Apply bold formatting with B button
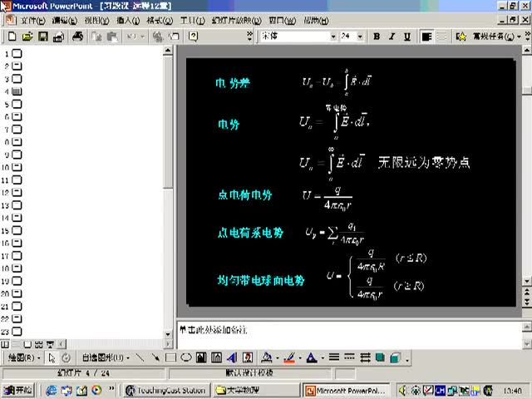 377,37
